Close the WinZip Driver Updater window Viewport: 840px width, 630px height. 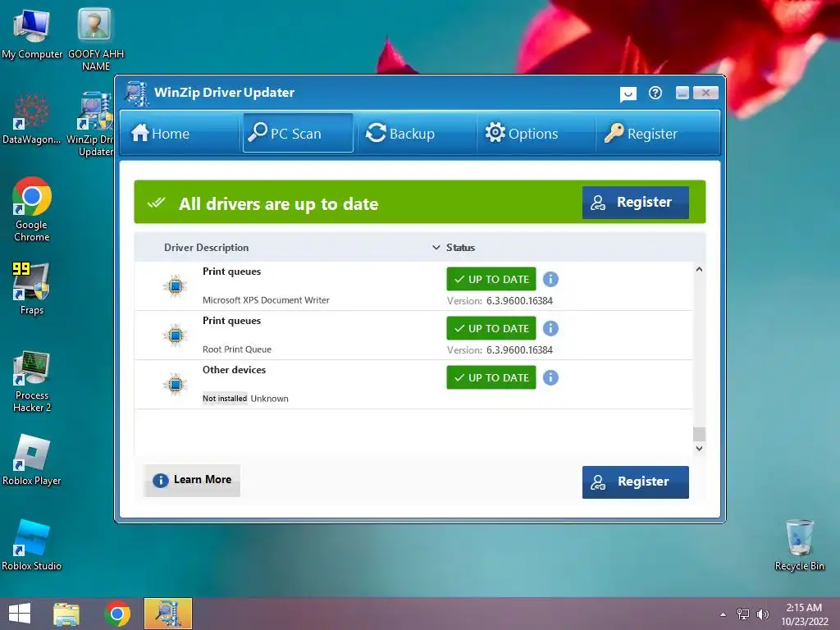(705, 93)
